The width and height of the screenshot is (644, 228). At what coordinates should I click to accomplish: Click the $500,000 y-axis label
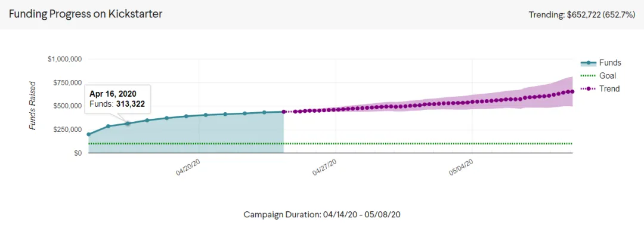pyautogui.click(x=68, y=106)
